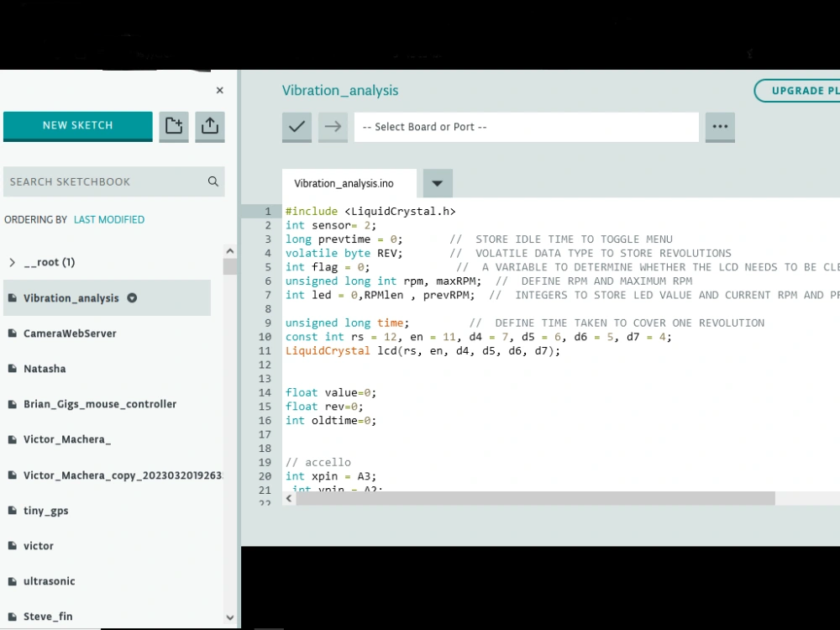Open more sketch options with the ellipsis

pyautogui.click(x=719, y=127)
